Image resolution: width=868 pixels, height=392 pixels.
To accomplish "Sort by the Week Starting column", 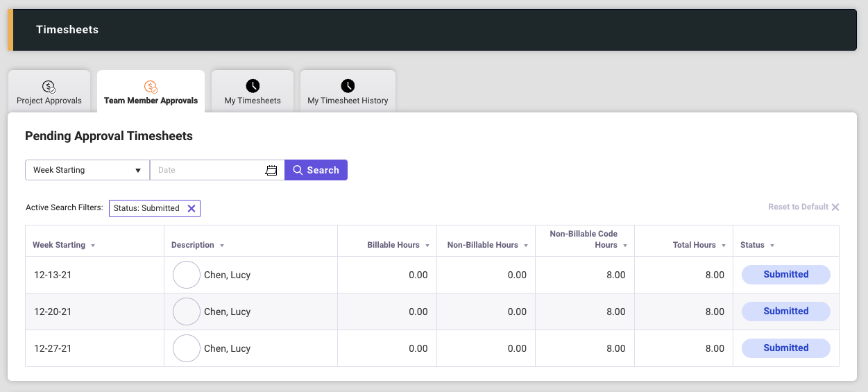I will tap(63, 245).
